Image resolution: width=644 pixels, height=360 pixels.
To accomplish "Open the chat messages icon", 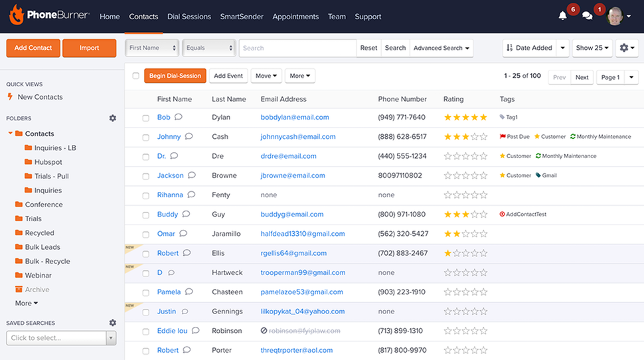I will (x=587, y=16).
